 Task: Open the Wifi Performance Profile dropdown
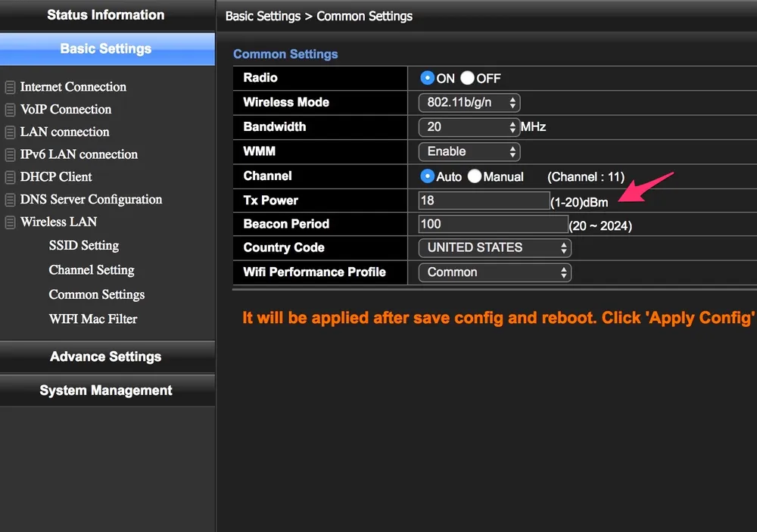tap(494, 272)
